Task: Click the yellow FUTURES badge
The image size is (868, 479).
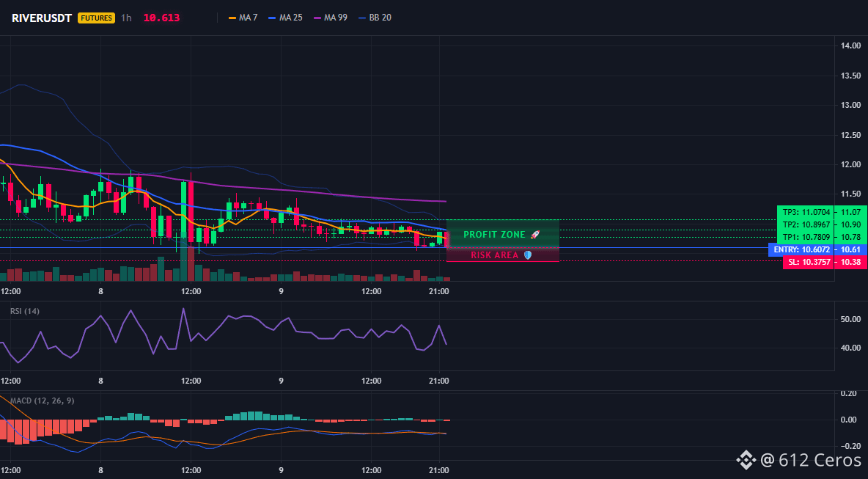Action: coord(96,18)
